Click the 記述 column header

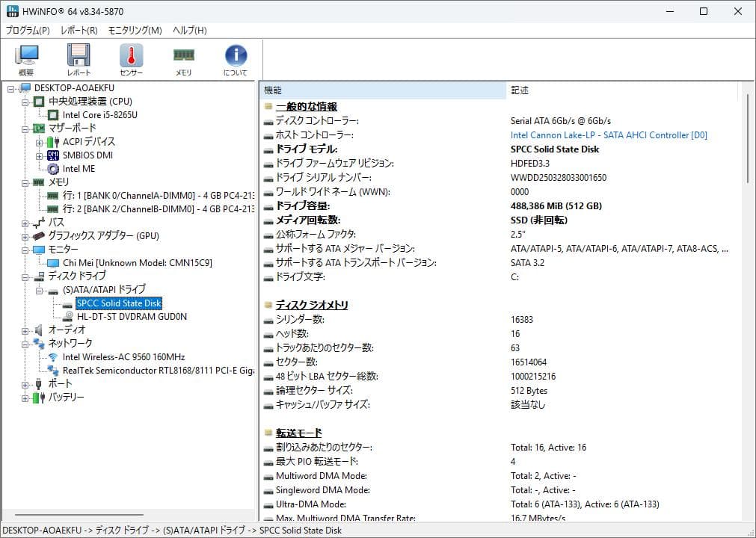621,90
